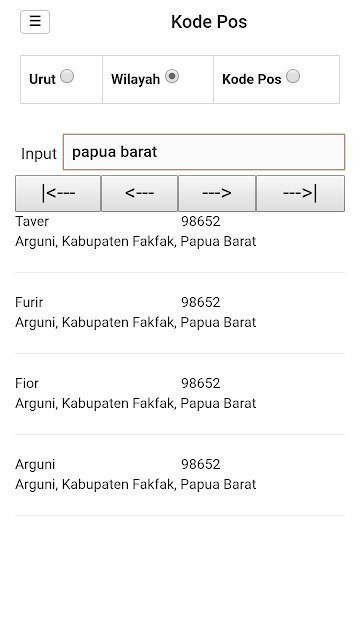Select the Urut radio button
The width and height of the screenshot is (360, 640).
[67, 76]
